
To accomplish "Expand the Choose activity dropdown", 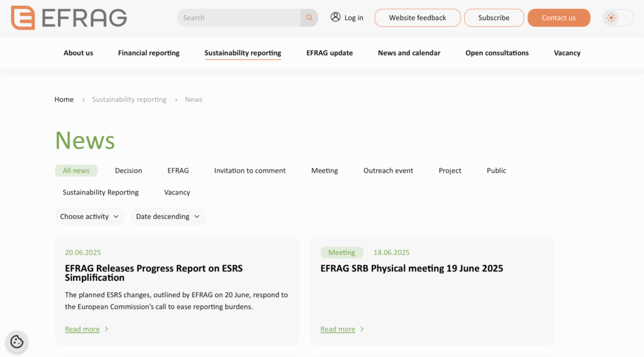I will (89, 217).
